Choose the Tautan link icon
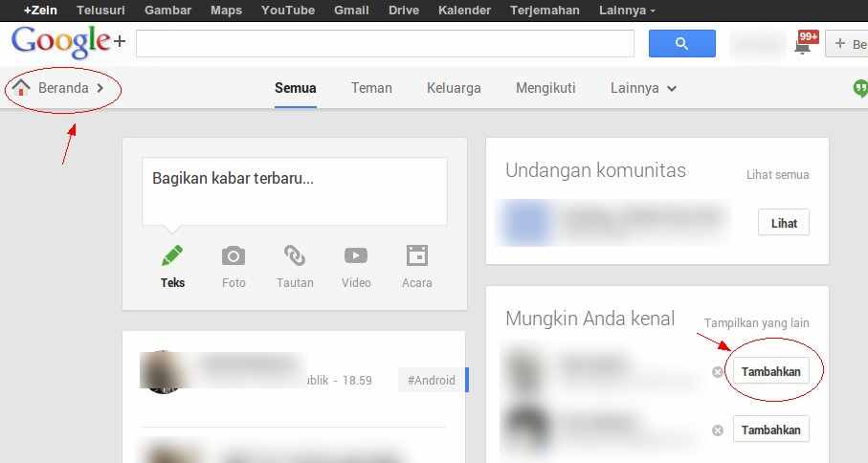The height and width of the screenshot is (463, 868). (x=295, y=255)
